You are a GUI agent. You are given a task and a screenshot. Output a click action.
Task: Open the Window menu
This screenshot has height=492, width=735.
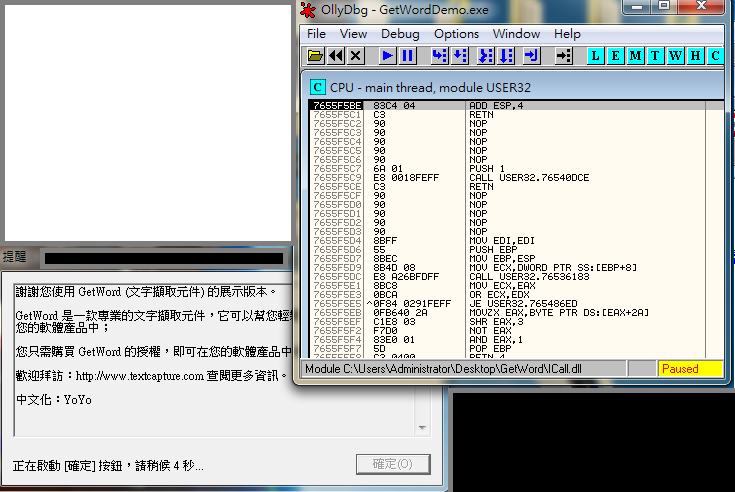516,34
